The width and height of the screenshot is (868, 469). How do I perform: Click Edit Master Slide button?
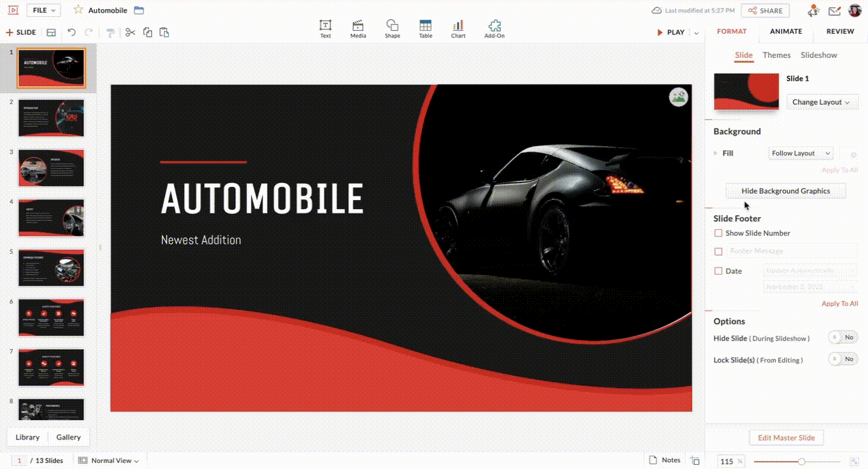[786, 438]
